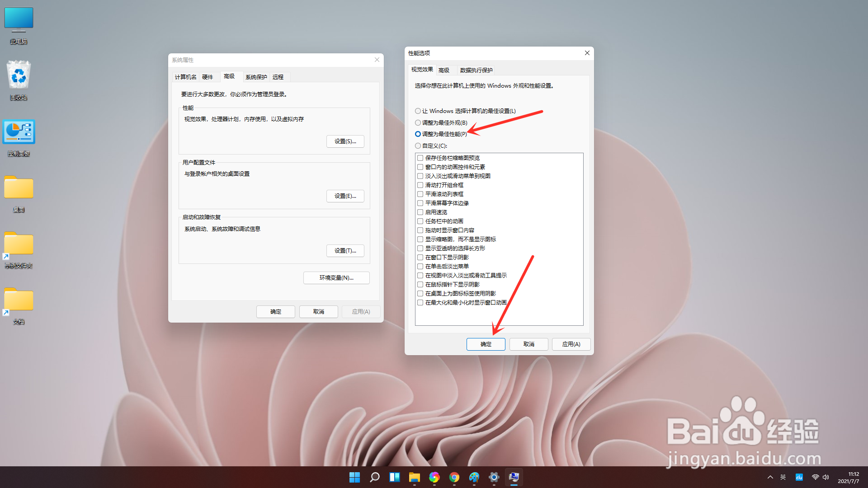868x488 pixels.
Task: Click the 英 input method indicator
Action: click(783, 477)
